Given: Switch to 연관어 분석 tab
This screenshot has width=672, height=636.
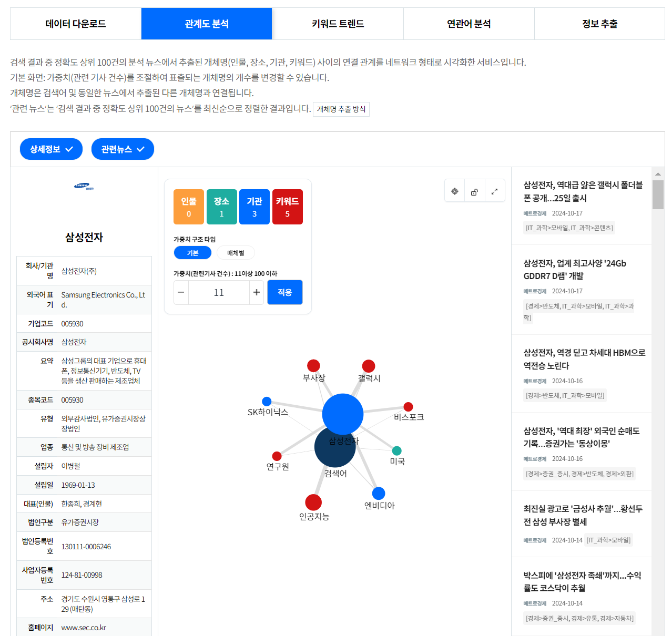Looking at the screenshot, I should click(469, 24).
